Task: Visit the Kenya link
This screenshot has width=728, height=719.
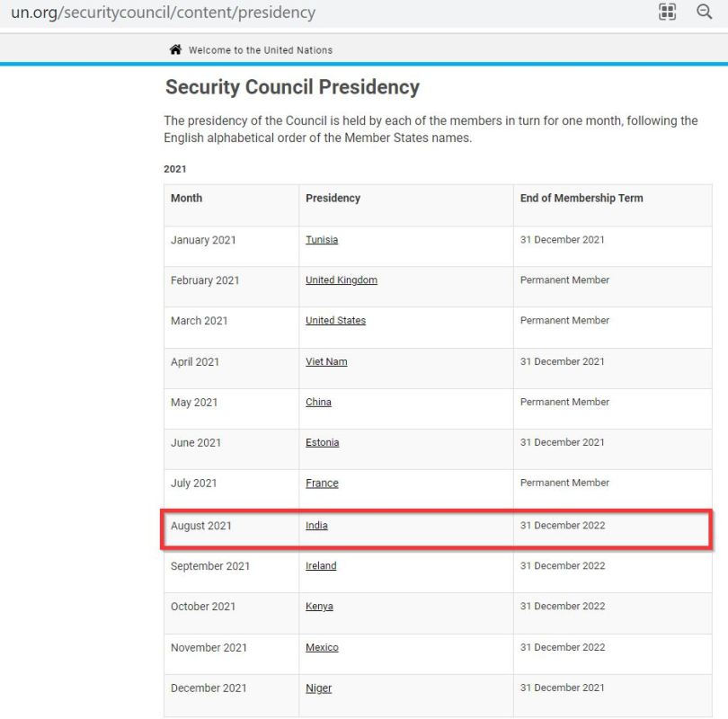Action: click(x=319, y=607)
